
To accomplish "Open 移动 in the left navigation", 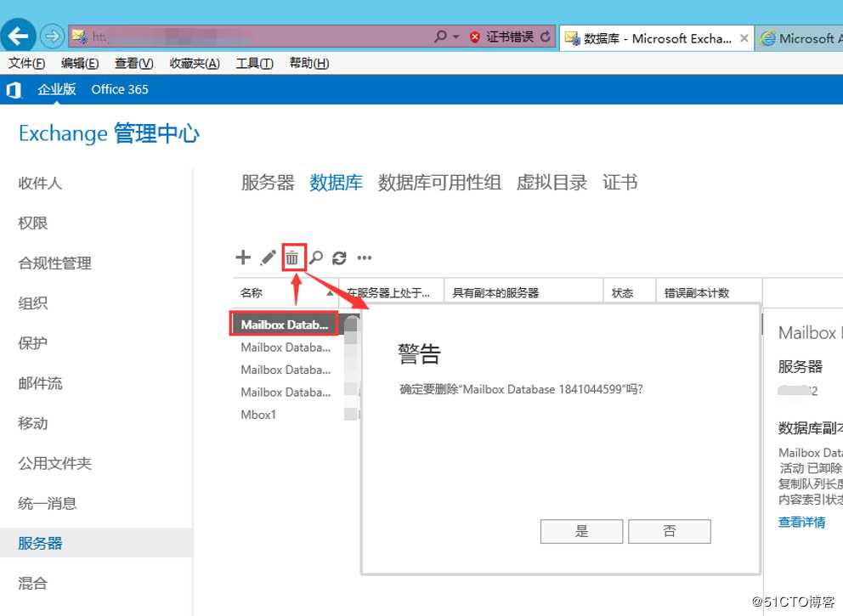I will pos(33,423).
